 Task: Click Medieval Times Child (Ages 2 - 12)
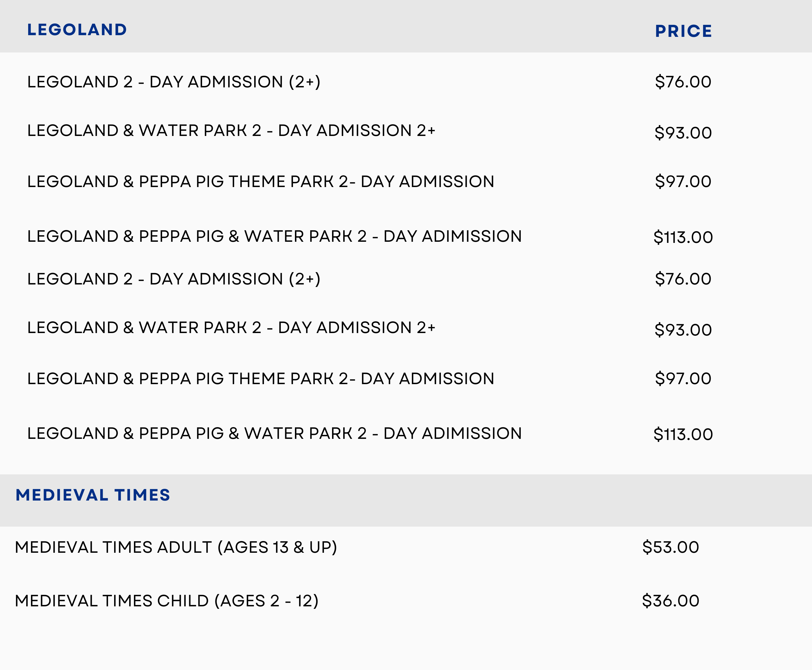167,601
